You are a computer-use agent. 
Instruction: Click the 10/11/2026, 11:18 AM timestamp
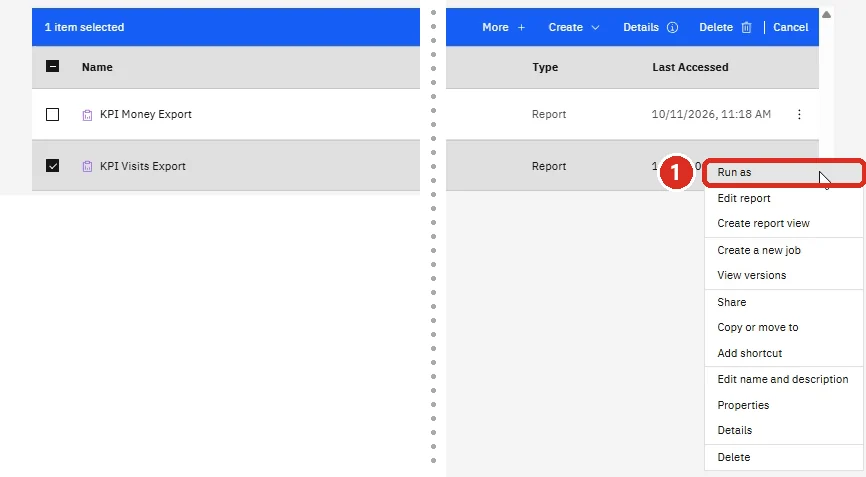[x=711, y=114]
